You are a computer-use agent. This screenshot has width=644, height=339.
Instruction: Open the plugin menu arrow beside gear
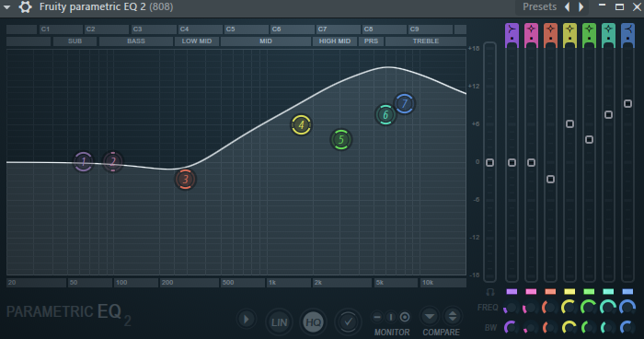[7, 7]
